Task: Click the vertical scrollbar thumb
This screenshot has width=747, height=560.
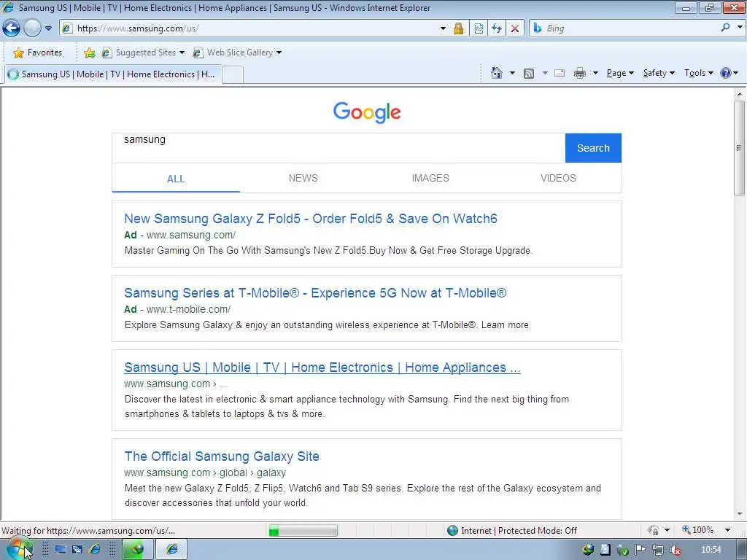Action: tap(740, 147)
